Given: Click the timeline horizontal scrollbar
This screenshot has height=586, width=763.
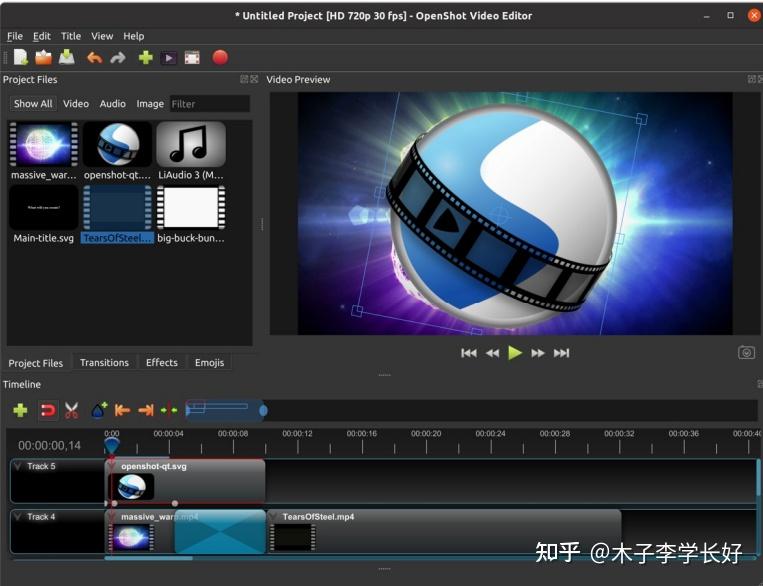Looking at the screenshot, I should click(148, 558).
